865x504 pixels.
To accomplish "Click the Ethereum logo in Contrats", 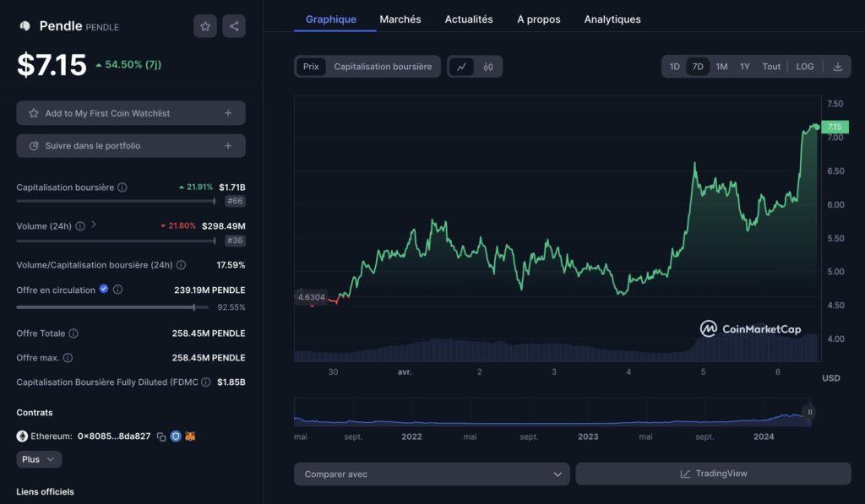I will [x=22, y=436].
